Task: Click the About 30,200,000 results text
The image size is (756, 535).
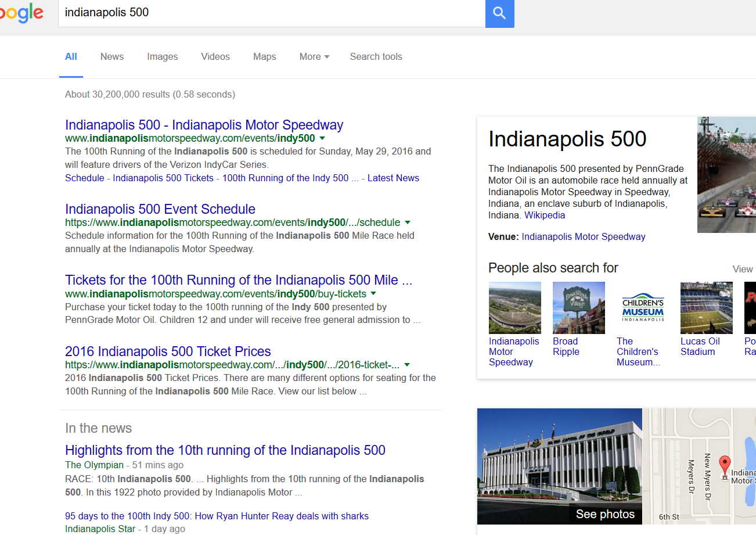Action: pyautogui.click(x=150, y=94)
